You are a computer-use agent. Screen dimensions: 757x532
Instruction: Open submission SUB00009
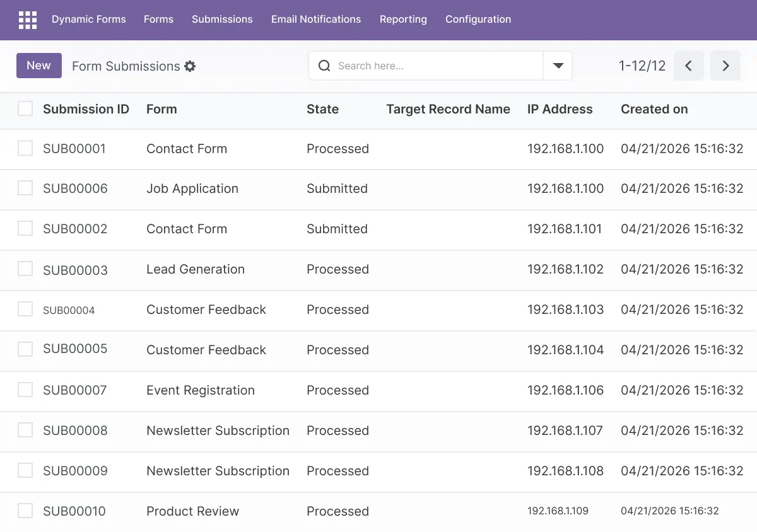tap(75, 471)
